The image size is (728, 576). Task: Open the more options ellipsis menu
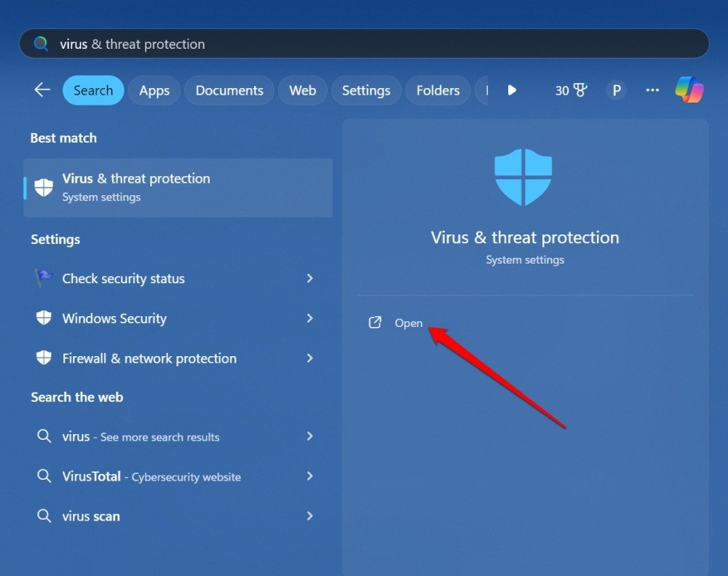[652, 90]
